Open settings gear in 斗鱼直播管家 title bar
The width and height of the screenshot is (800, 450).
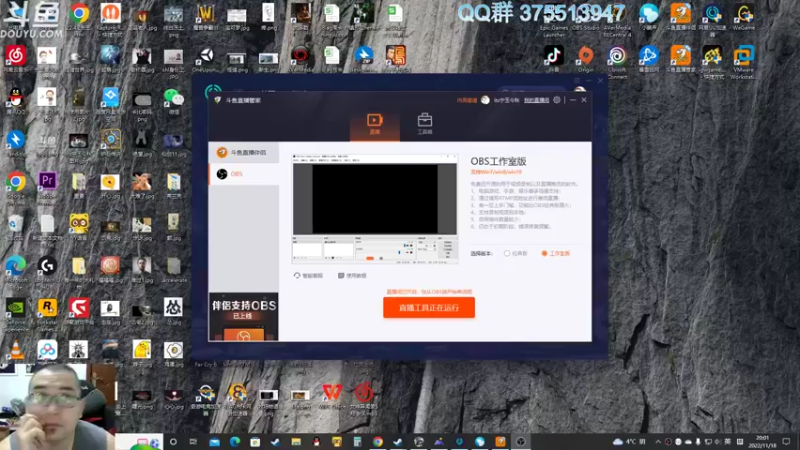pos(557,100)
